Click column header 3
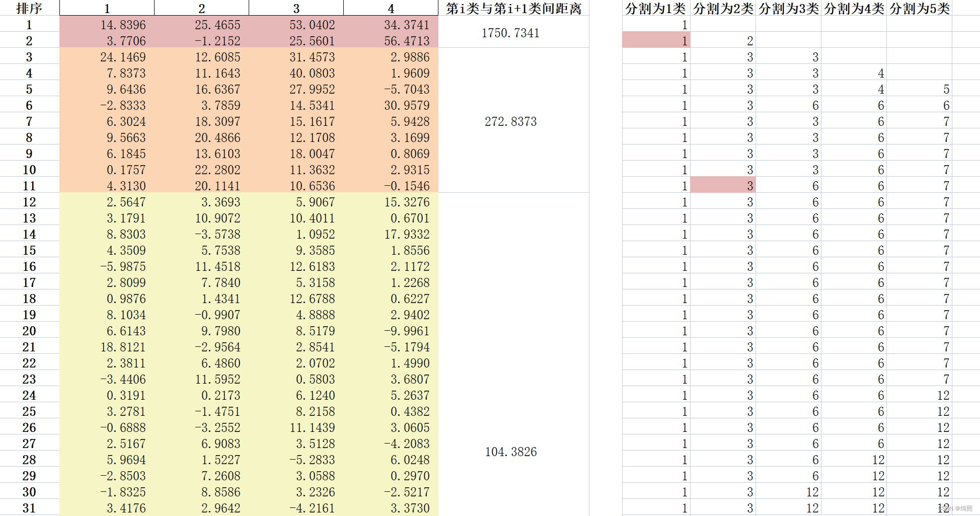The width and height of the screenshot is (980, 516). (296, 8)
